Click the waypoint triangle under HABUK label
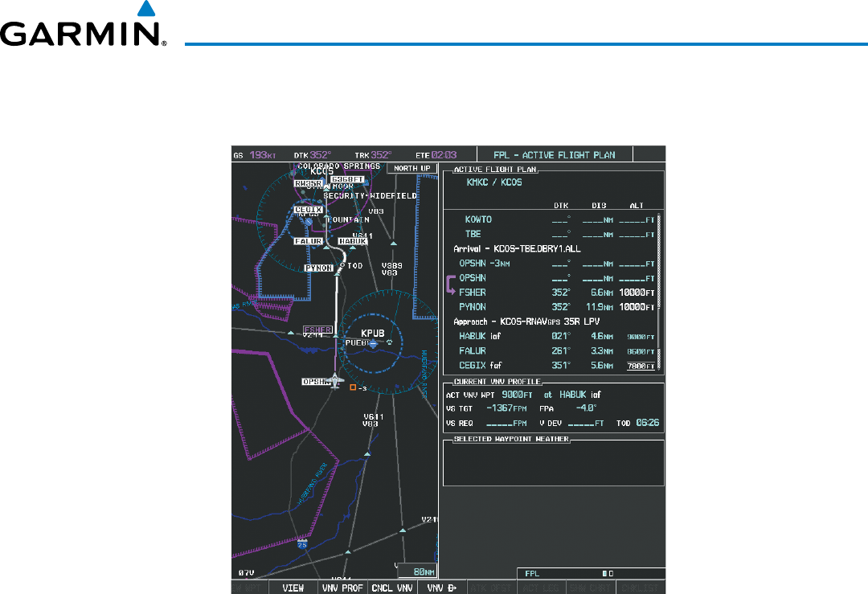 pyautogui.click(x=352, y=248)
